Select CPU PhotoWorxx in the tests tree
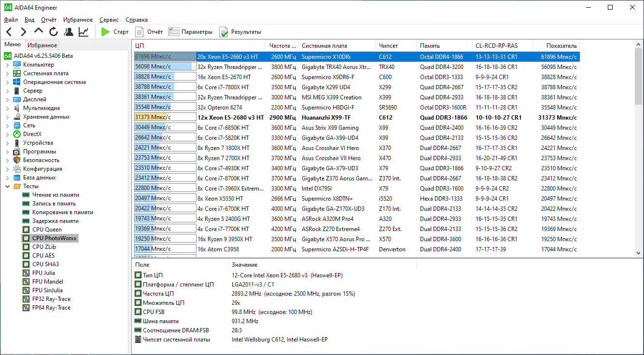The image size is (644, 355). [x=55, y=238]
